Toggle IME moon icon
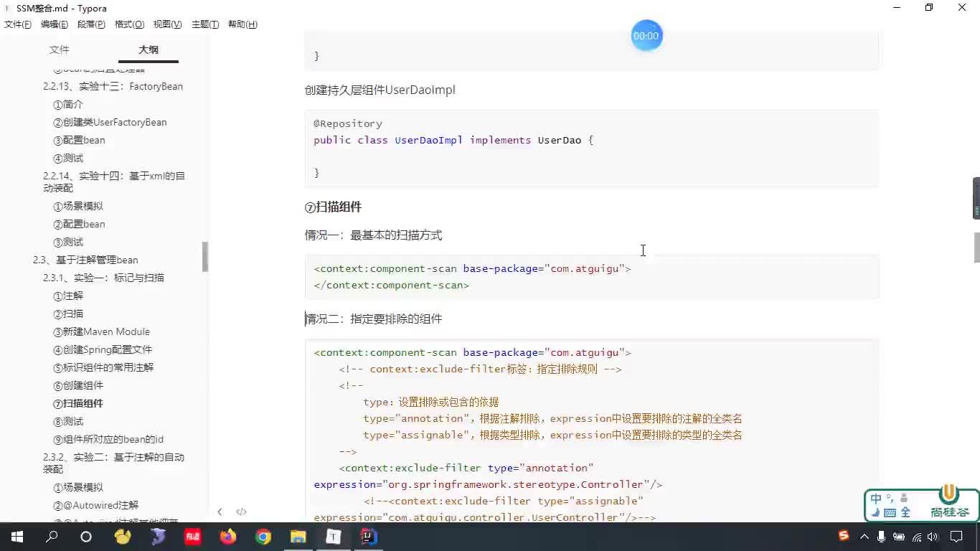The height and width of the screenshot is (551, 980). click(x=876, y=512)
